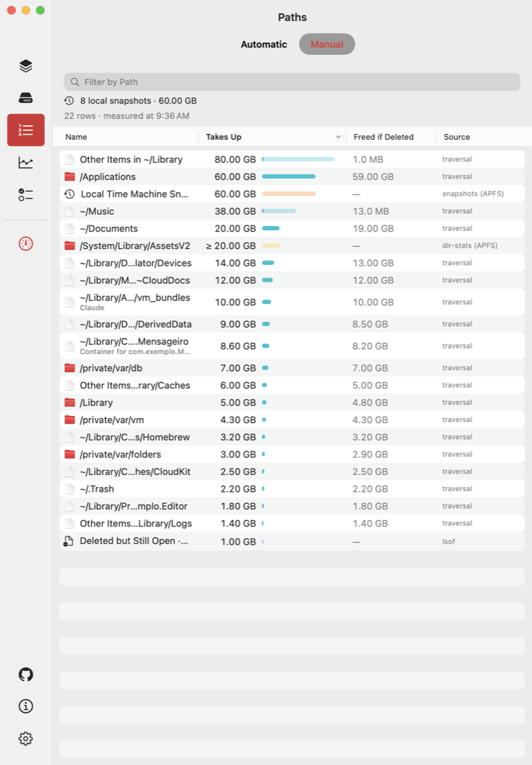Sort by Freed if Deleted column header
Viewport: 532px width, 765px height.
pyautogui.click(x=384, y=137)
